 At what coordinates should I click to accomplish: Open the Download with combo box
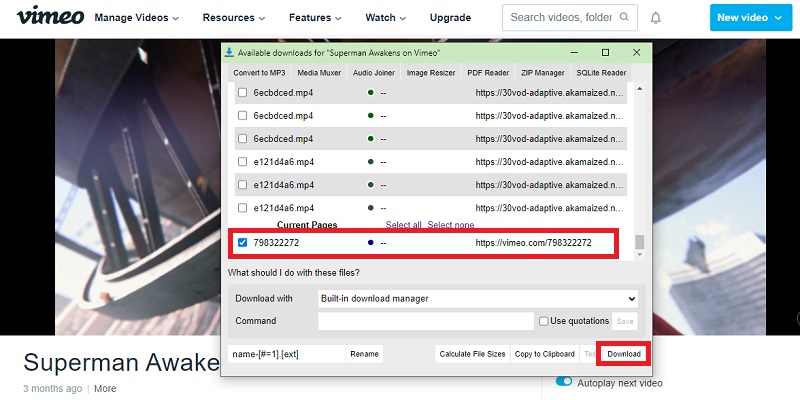(x=478, y=298)
